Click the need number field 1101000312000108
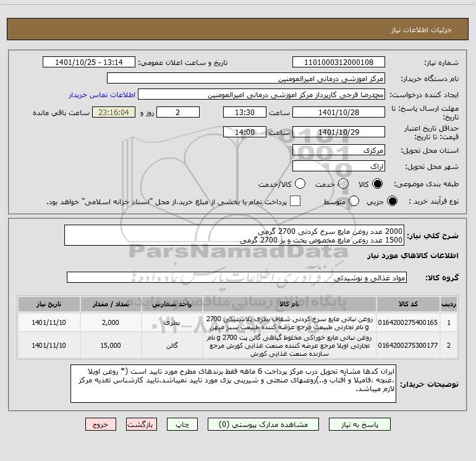This screenshot has width=476, height=461. 339,62
